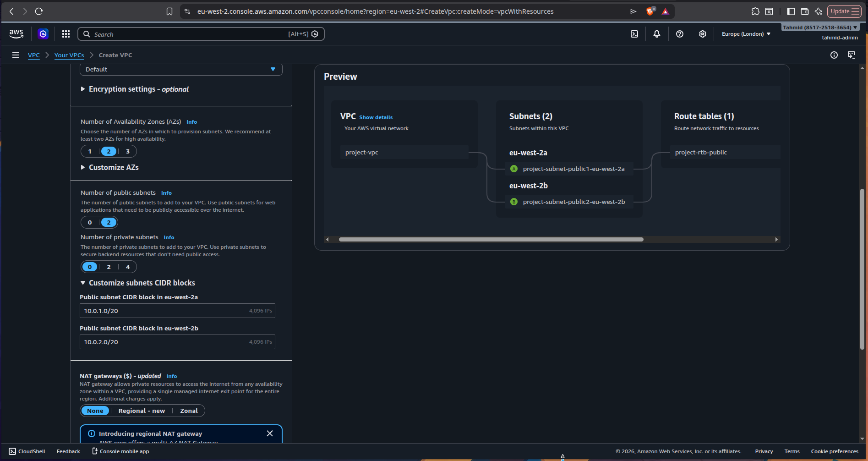
Task: Set public subnets to 2
Action: coord(109,222)
